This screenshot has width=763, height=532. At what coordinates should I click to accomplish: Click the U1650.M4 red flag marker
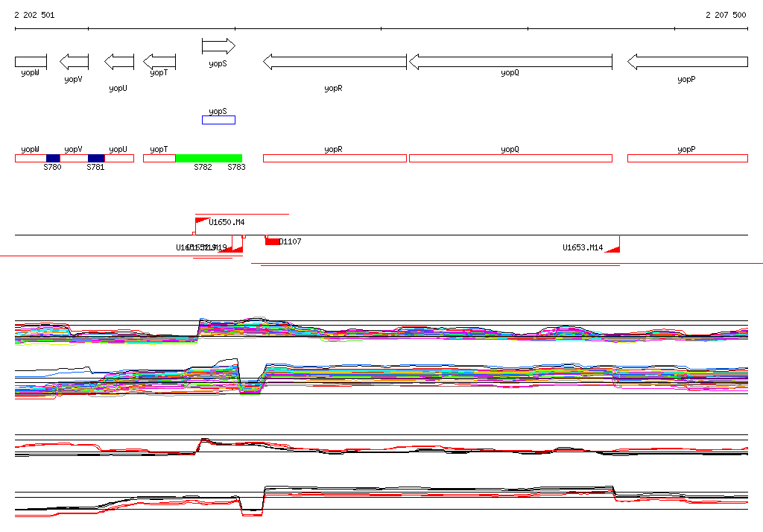(x=202, y=221)
